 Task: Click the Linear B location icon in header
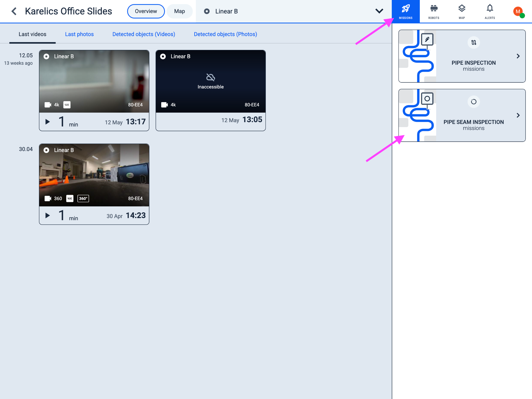click(x=207, y=11)
